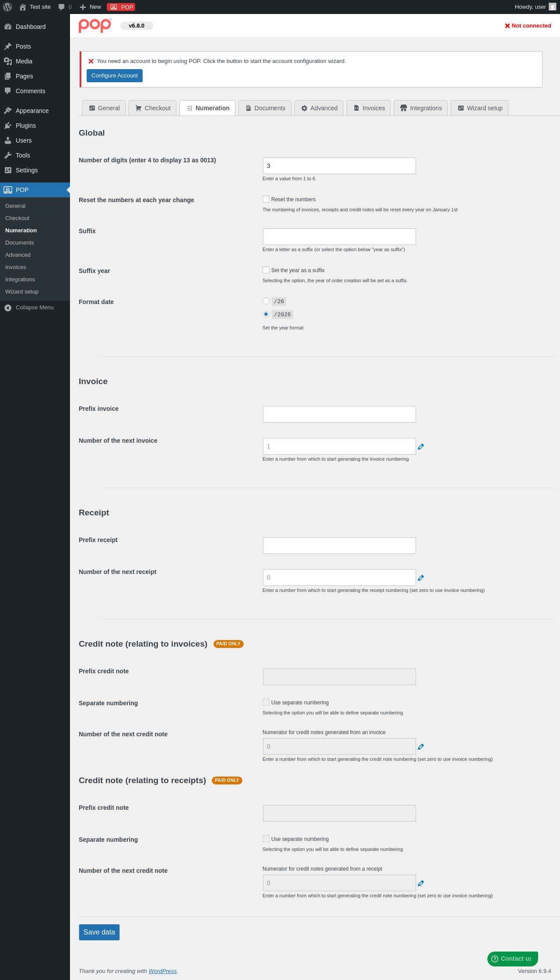Enable the Reset the numbers checkbox
560x980 pixels.
click(x=266, y=199)
